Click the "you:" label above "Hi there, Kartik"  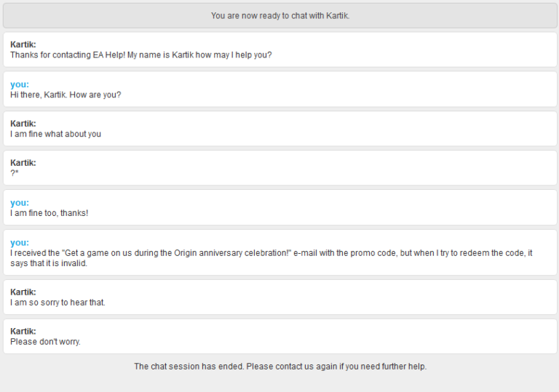point(20,84)
